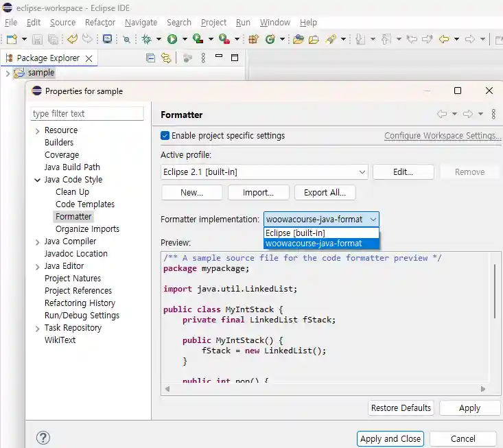
Task: Expand the Task Repository node
Action: (x=38, y=329)
